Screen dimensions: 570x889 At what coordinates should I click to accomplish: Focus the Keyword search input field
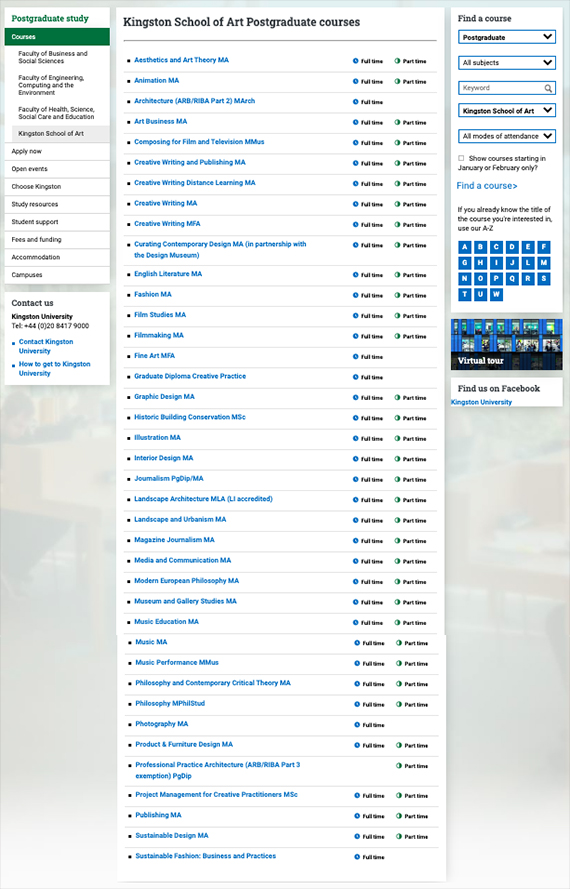point(501,88)
